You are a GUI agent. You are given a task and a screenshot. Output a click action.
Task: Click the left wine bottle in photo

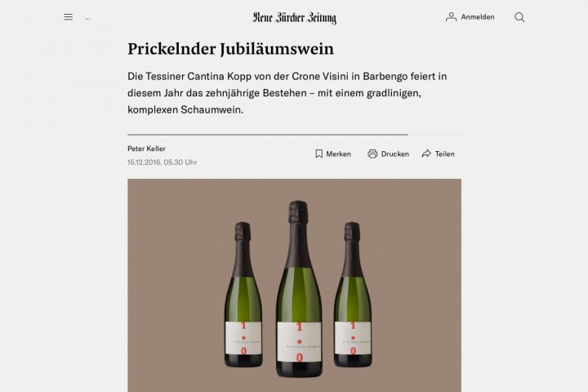[243, 295]
